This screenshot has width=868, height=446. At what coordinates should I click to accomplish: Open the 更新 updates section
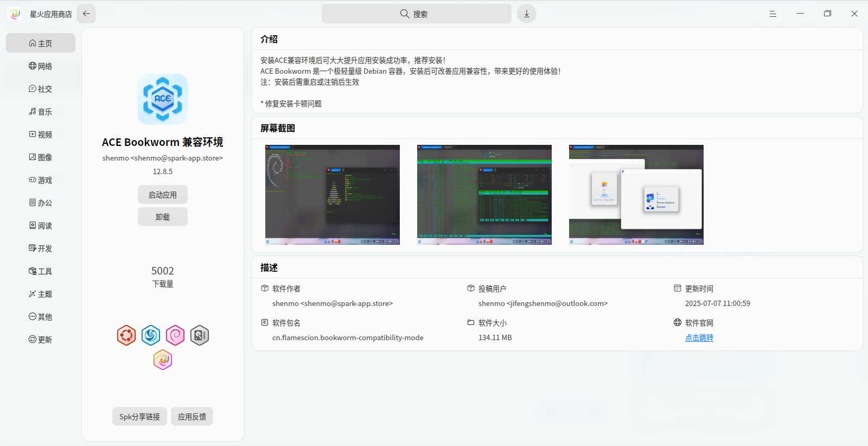click(x=41, y=339)
